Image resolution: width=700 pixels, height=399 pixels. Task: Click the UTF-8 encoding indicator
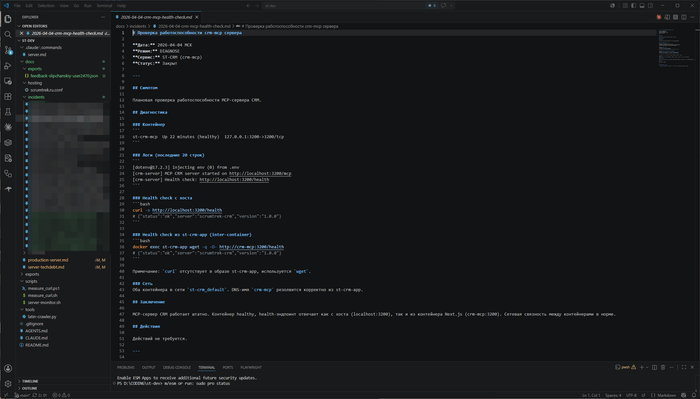[631, 395]
